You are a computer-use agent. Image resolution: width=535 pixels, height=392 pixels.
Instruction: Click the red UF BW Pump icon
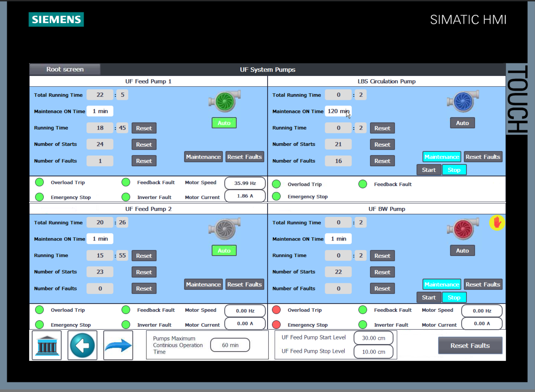(x=463, y=229)
